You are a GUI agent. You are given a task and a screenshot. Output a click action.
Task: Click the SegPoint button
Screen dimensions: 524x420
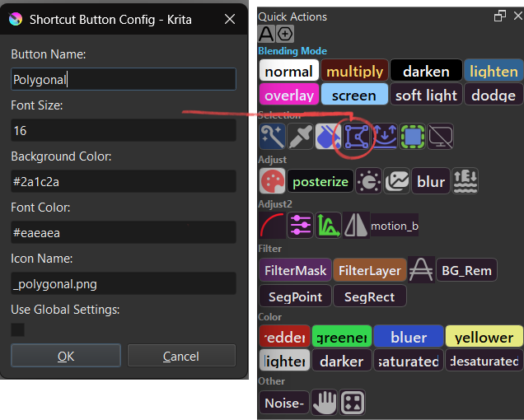pos(296,296)
